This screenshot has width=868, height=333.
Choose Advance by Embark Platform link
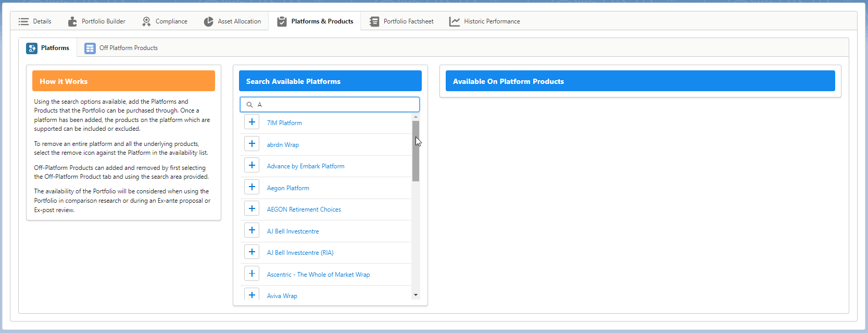[306, 166]
